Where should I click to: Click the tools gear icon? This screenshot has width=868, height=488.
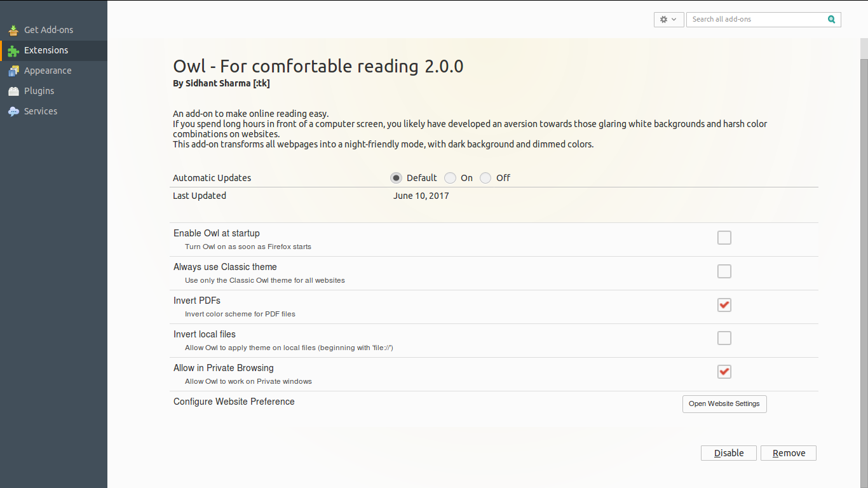tap(663, 19)
